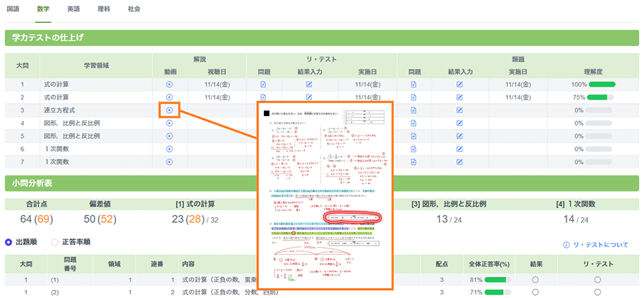The height and width of the screenshot is (298, 644).
Task: Select the 正答率順 radio button
Action: [55, 242]
